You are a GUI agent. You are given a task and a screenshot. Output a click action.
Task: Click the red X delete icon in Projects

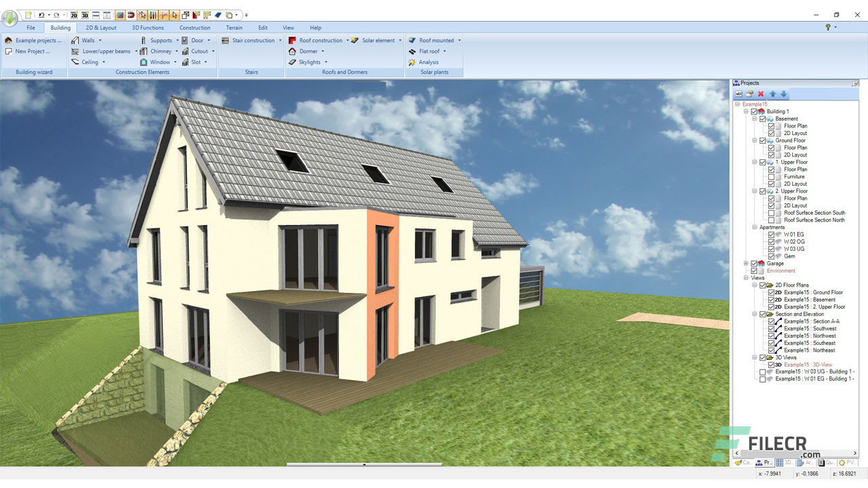[761, 94]
